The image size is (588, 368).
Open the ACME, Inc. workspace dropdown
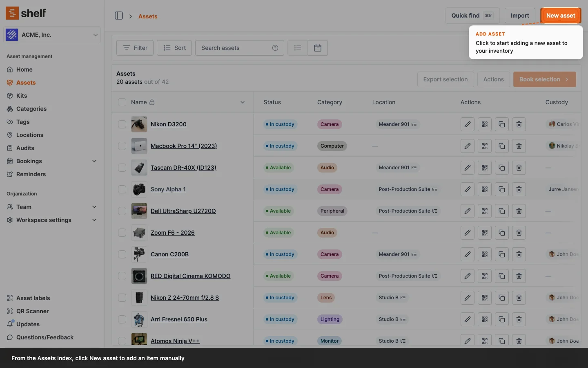click(x=52, y=35)
